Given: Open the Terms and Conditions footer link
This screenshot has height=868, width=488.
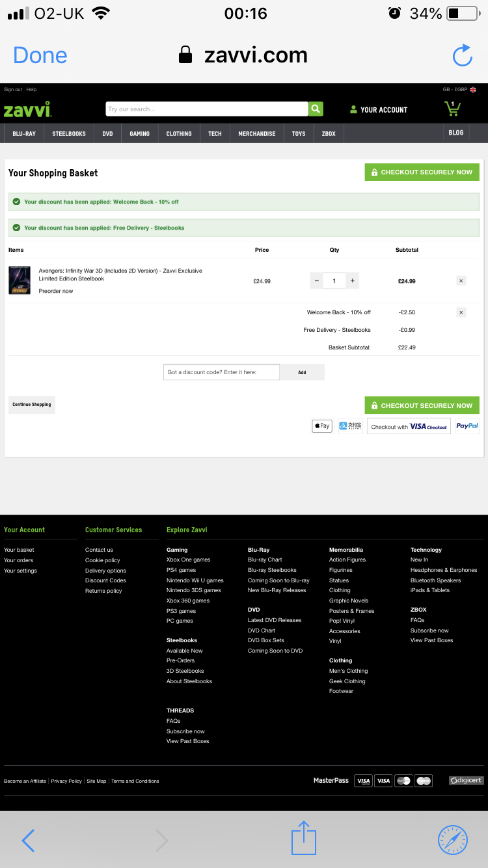Looking at the screenshot, I should tap(135, 781).
